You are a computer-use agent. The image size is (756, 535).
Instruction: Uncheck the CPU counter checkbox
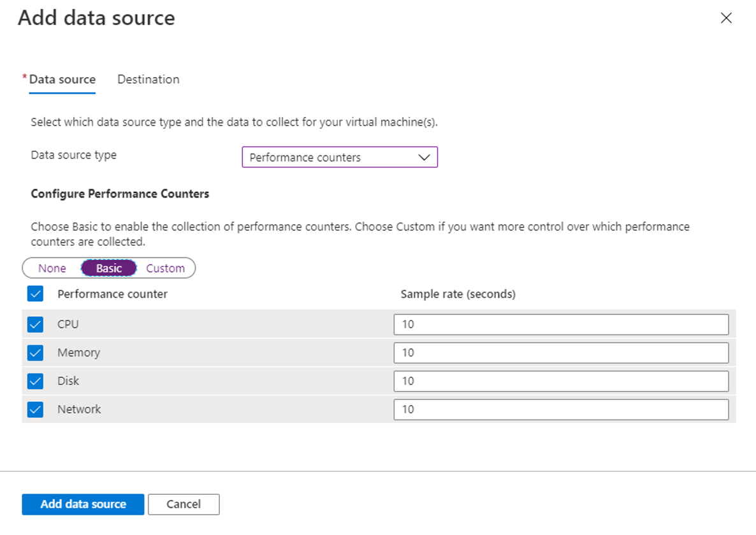tap(36, 324)
